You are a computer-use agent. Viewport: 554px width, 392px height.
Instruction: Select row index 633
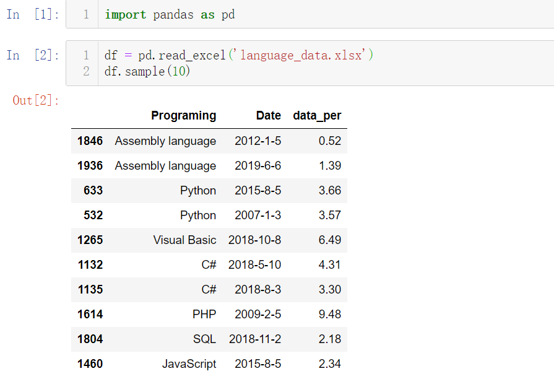[x=93, y=191]
